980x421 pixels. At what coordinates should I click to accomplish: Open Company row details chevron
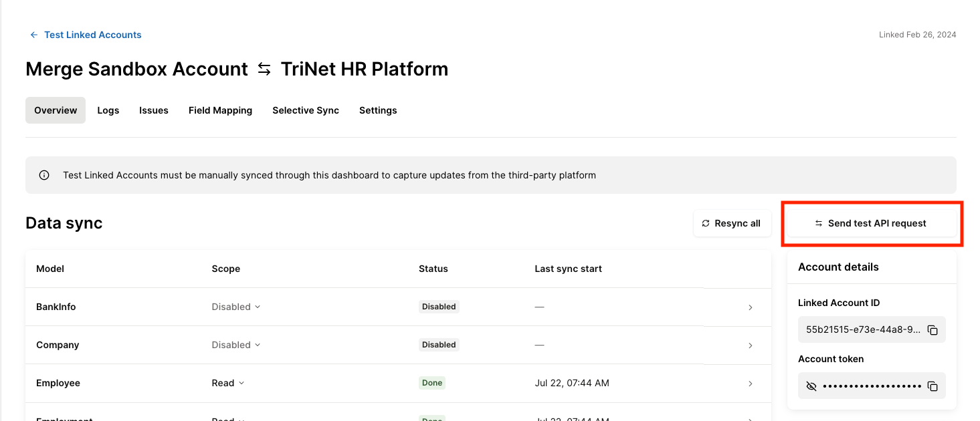pyautogui.click(x=750, y=345)
